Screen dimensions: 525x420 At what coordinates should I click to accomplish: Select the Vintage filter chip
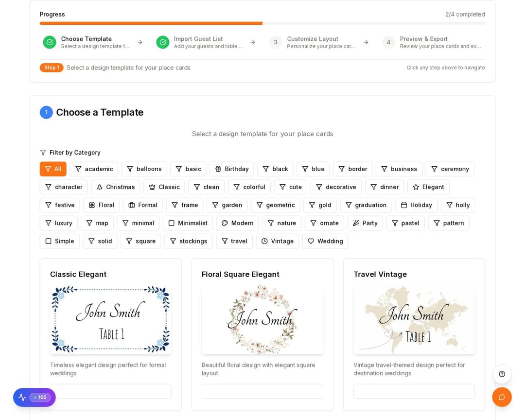click(x=277, y=241)
